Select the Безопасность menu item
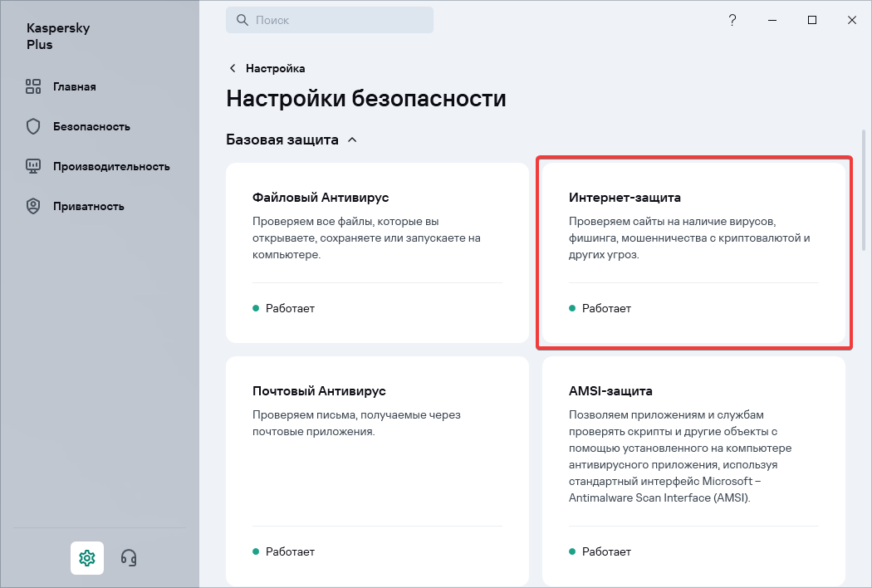 (91, 126)
